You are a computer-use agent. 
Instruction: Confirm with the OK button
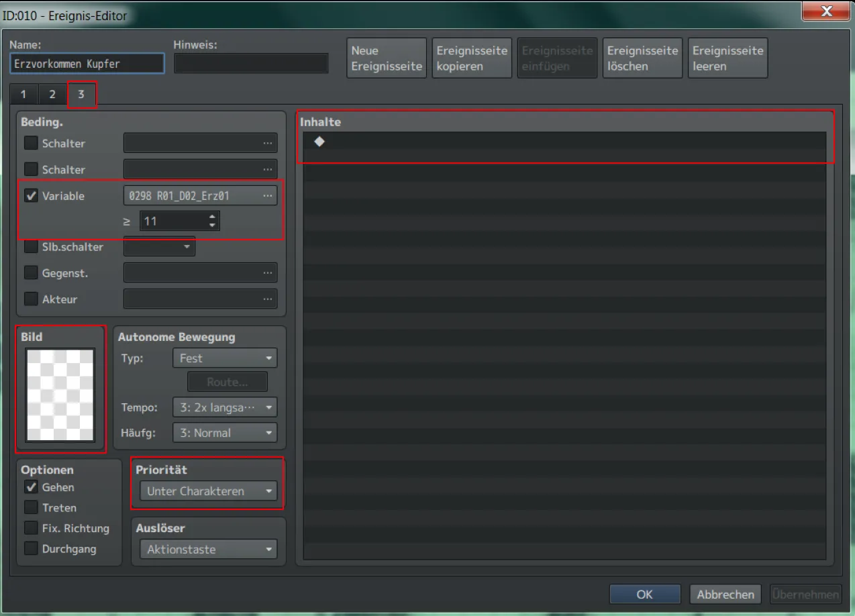pos(645,595)
